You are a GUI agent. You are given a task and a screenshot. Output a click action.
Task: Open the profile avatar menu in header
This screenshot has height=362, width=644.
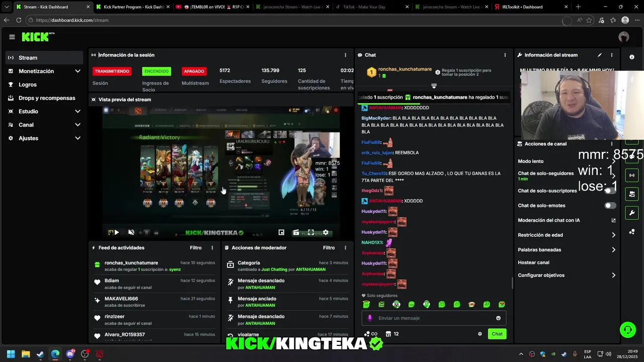coord(624,37)
